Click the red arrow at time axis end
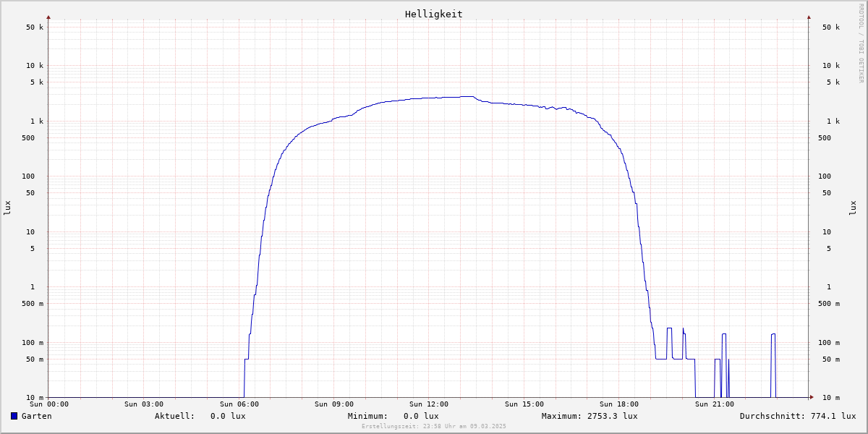The image size is (868, 434). point(812,397)
